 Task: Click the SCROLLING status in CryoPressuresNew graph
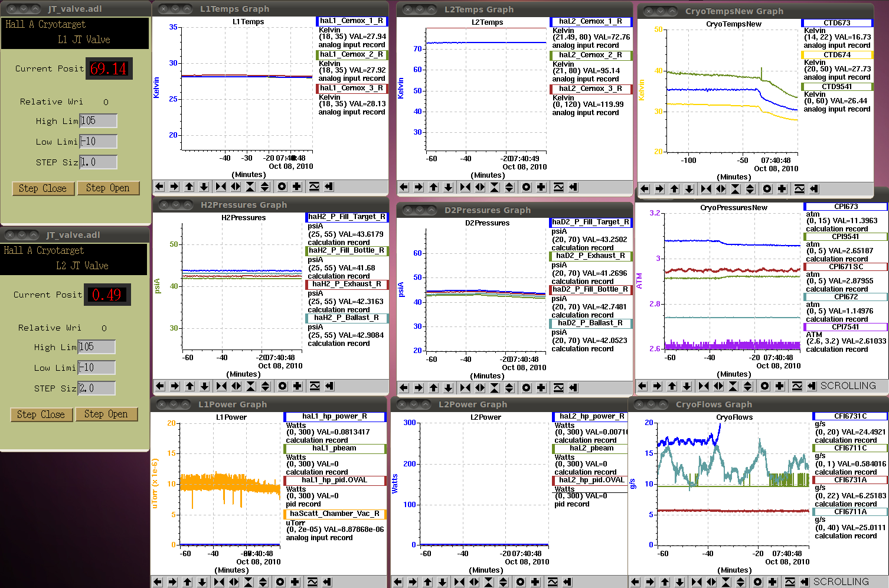click(x=848, y=386)
